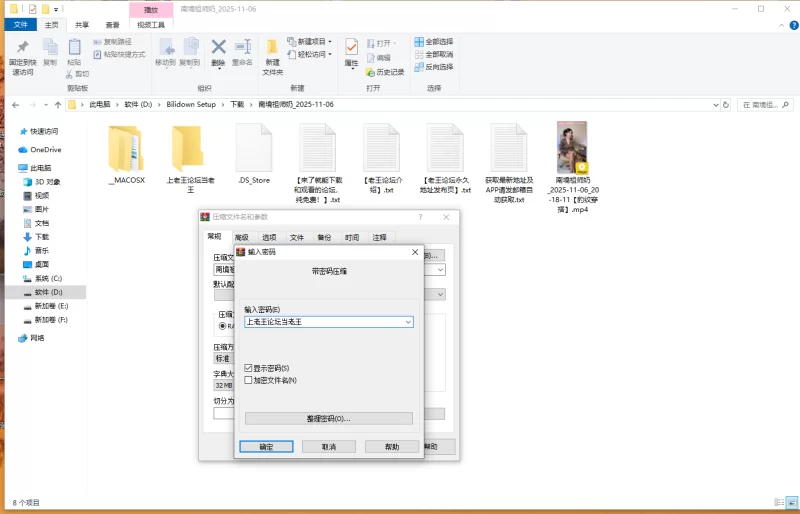Expand the password field dropdown arrow
Screen dimensions: 800x514
click(x=408, y=322)
